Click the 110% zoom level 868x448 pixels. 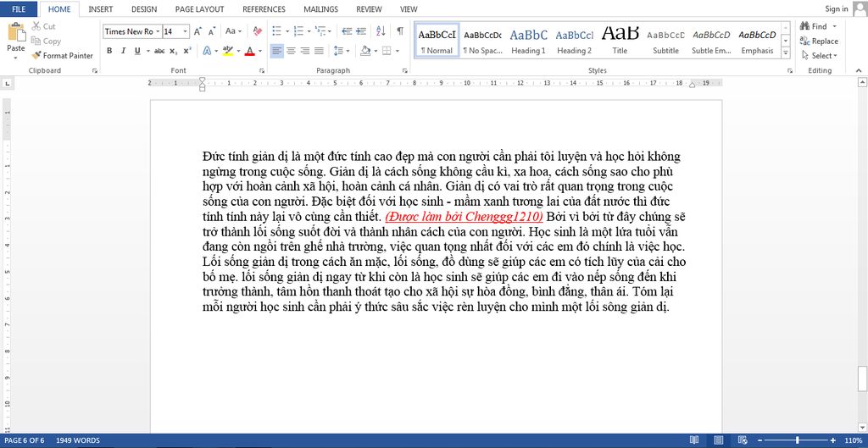pyautogui.click(x=854, y=441)
